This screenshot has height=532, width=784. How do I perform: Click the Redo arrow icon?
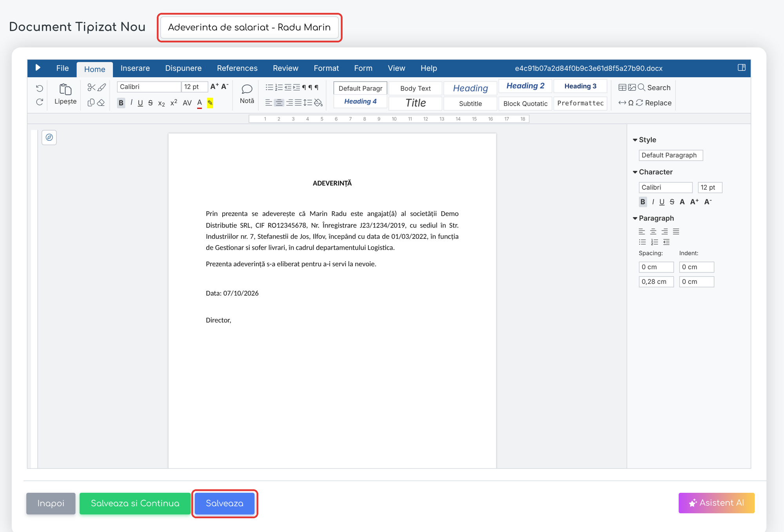pos(40,102)
